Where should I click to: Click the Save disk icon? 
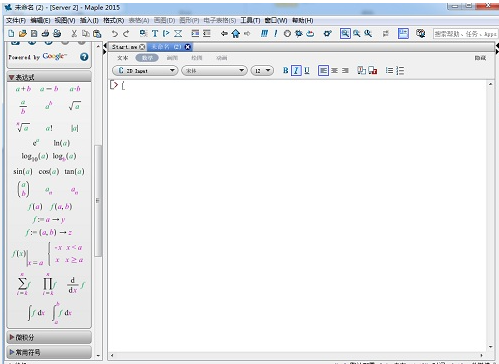click(34, 33)
